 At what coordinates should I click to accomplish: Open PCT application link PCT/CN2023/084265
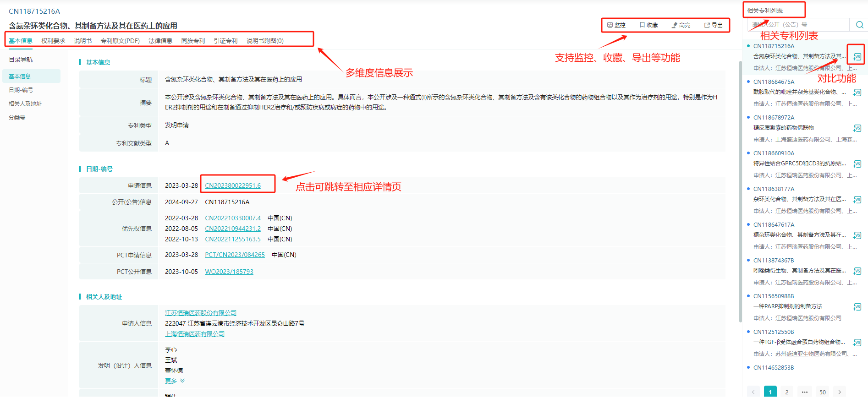pyautogui.click(x=235, y=255)
